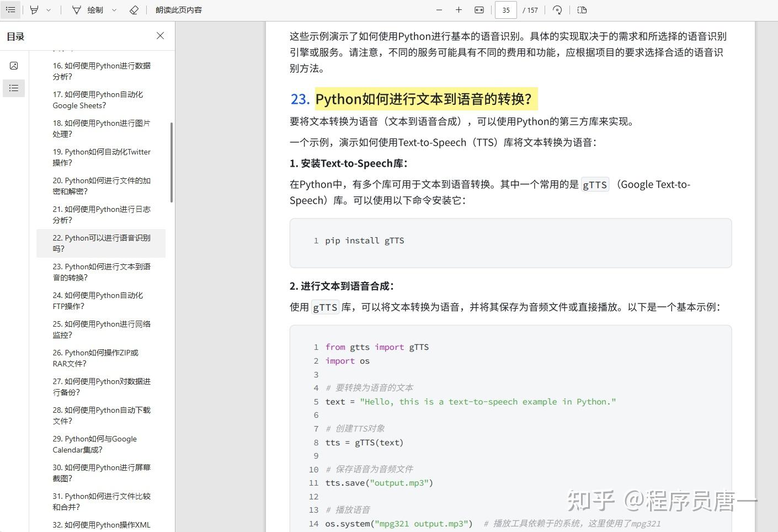Open chapter 19 about Twitter automation
778x532 pixels.
click(x=102, y=157)
